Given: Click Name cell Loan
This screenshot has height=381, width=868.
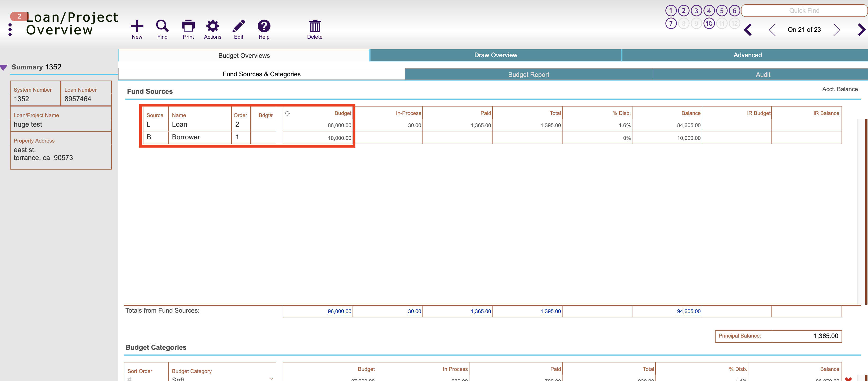Looking at the screenshot, I should coord(200,125).
